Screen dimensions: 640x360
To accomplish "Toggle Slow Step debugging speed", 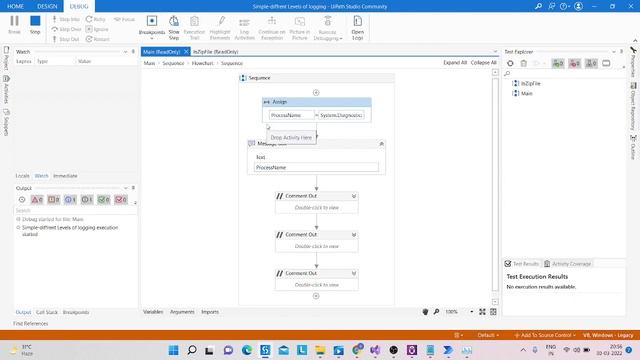I will coord(174,28).
